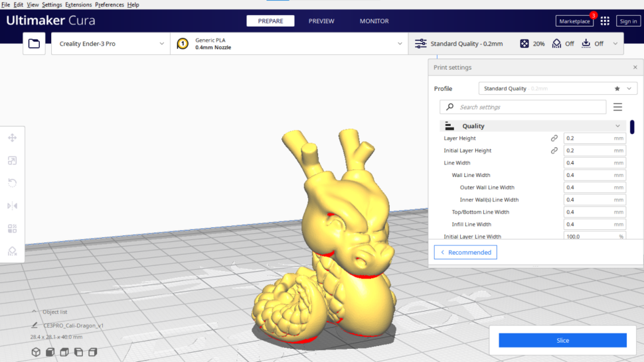Open Per Model Settings tool

click(x=13, y=228)
